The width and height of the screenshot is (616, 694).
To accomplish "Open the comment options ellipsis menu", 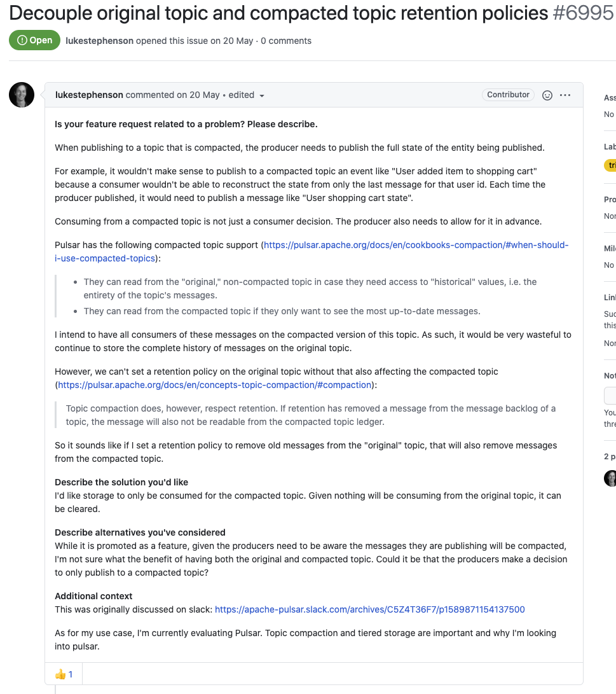I will click(565, 95).
